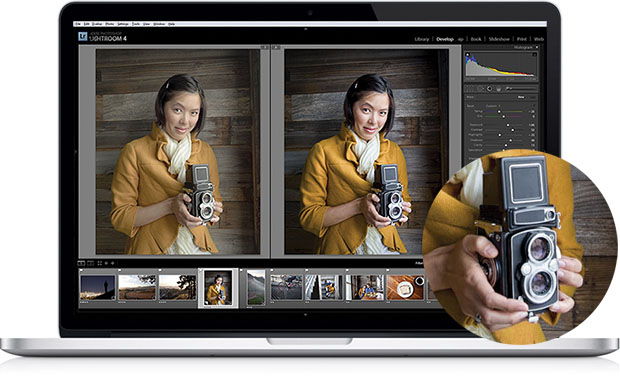Open the Window menu
The image size is (620, 379).
pos(159,24)
